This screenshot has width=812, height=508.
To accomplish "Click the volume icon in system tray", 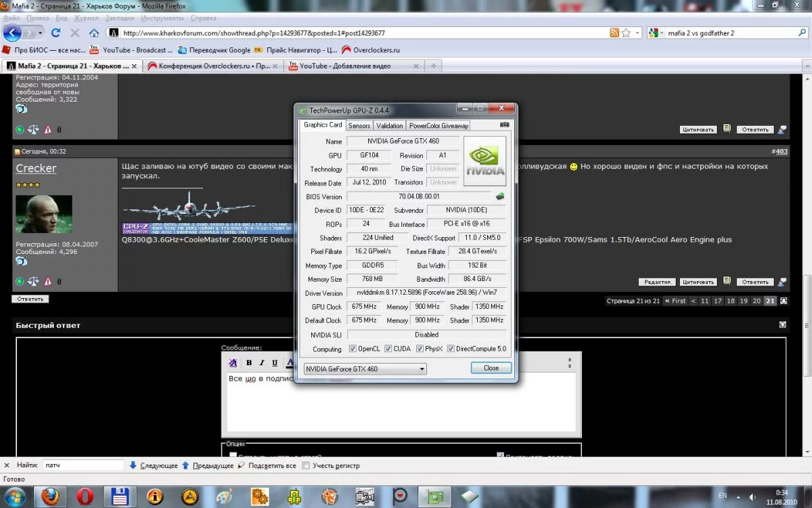I will (x=753, y=496).
